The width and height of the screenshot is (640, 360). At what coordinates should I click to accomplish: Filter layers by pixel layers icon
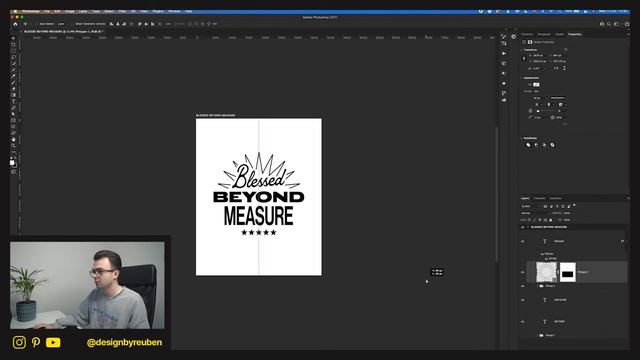(545, 207)
